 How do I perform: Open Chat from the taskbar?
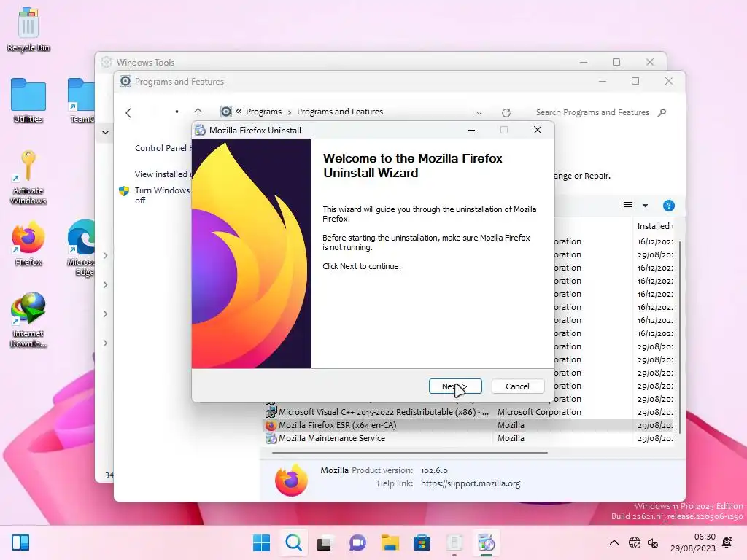pos(357,542)
